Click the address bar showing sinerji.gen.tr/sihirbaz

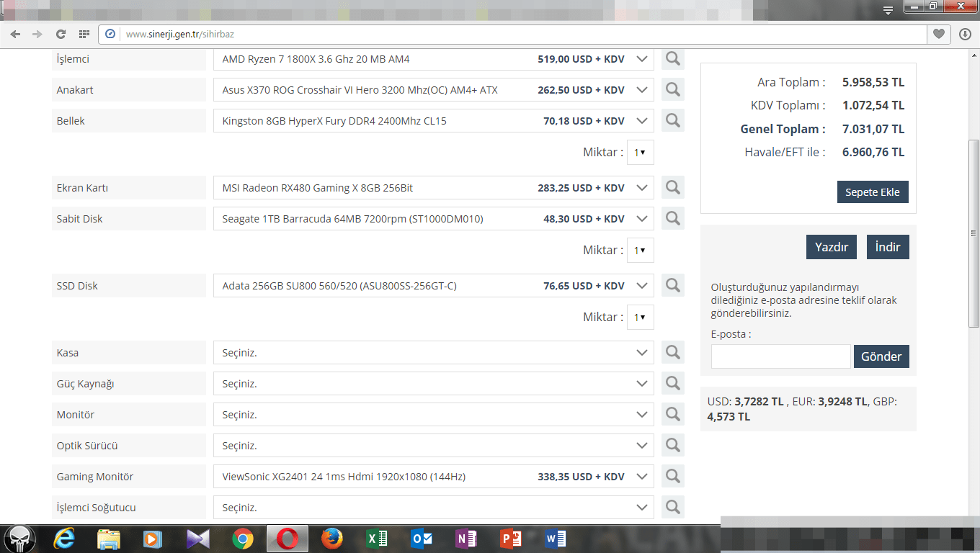[514, 34]
